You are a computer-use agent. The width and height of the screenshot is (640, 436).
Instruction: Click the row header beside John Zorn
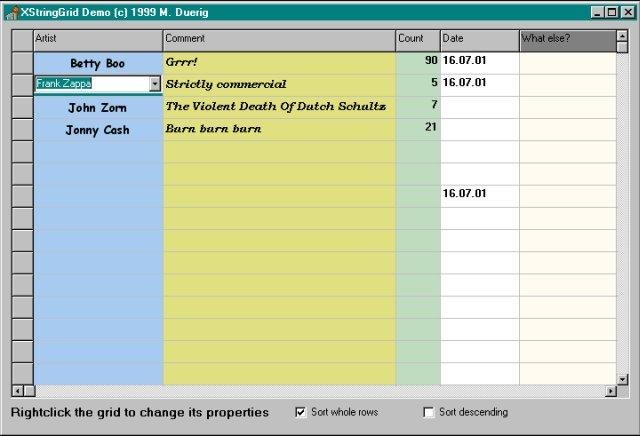pyautogui.click(x=22, y=108)
